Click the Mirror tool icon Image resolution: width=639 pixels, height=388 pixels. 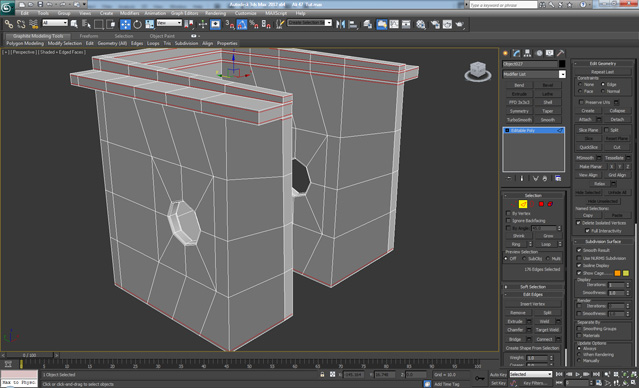point(340,24)
